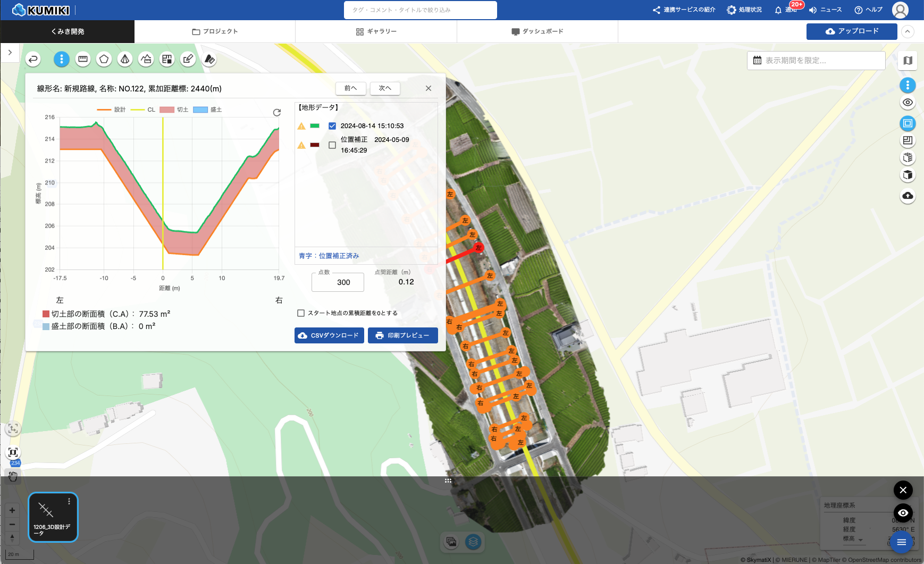Collapse the header with the up chevron
Screen dimensions: 924x564
pyautogui.click(x=908, y=31)
